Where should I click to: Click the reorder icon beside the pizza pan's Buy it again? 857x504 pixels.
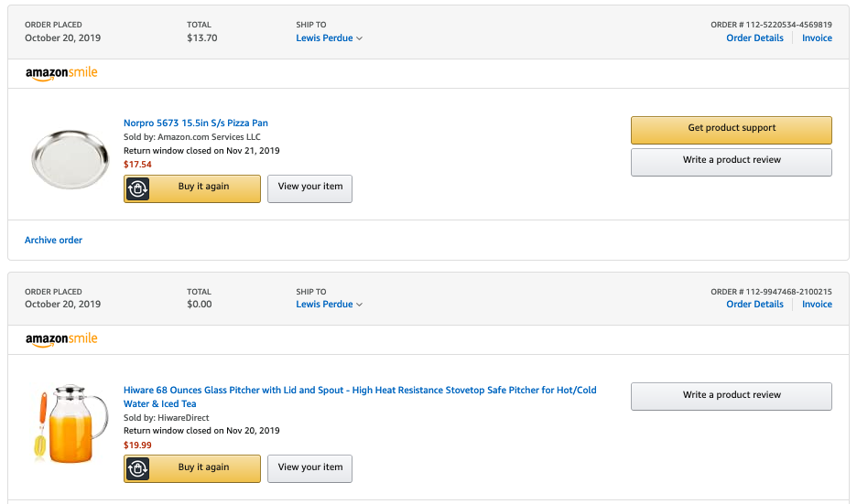click(x=137, y=189)
